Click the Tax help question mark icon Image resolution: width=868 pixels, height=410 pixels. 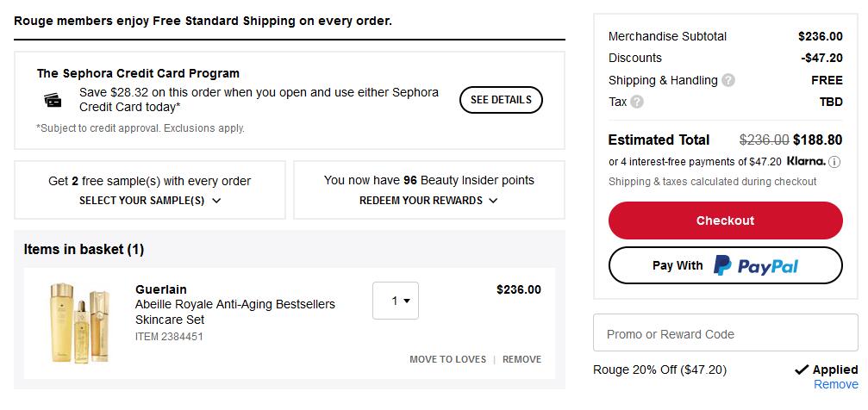pos(637,102)
